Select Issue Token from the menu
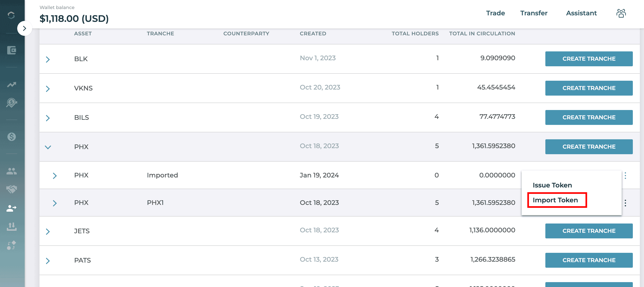 (552, 185)
